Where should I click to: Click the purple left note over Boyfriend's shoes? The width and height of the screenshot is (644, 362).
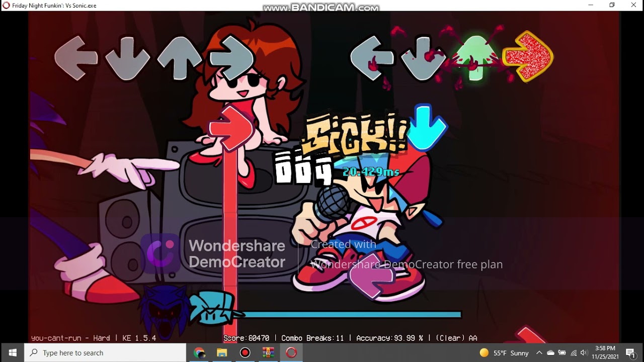point(371,276)
